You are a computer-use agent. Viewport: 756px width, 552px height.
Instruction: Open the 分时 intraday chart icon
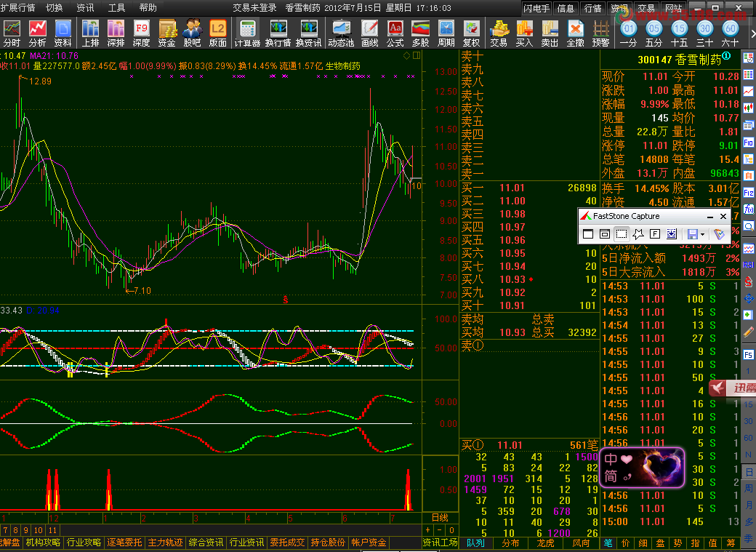12,33
